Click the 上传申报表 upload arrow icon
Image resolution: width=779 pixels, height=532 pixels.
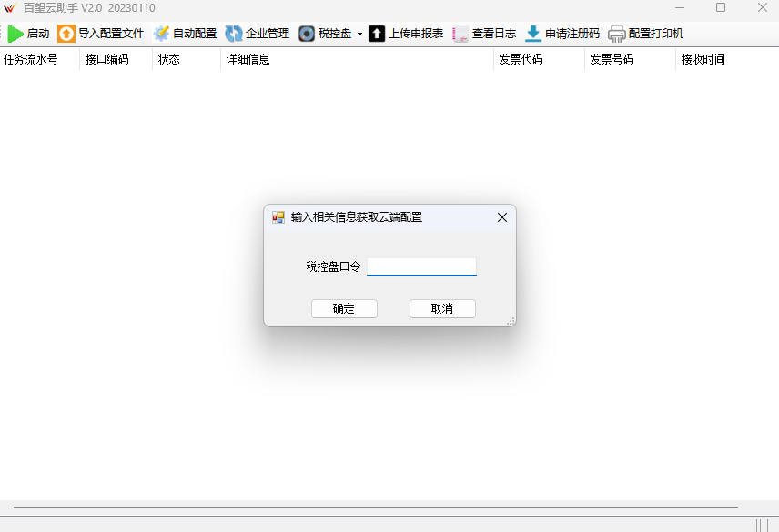pyautogui.click(x=377, y=34)
